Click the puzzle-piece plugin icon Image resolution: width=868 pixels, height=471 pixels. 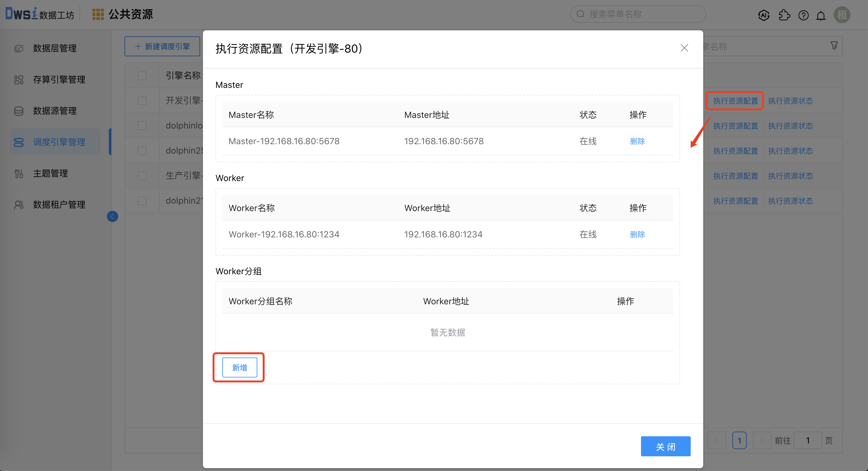(785, 15)
